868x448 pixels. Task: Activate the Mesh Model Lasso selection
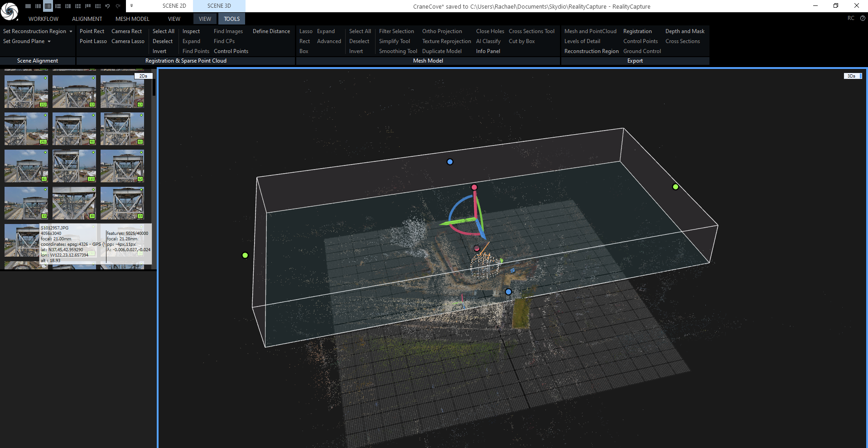click(306, 31)
